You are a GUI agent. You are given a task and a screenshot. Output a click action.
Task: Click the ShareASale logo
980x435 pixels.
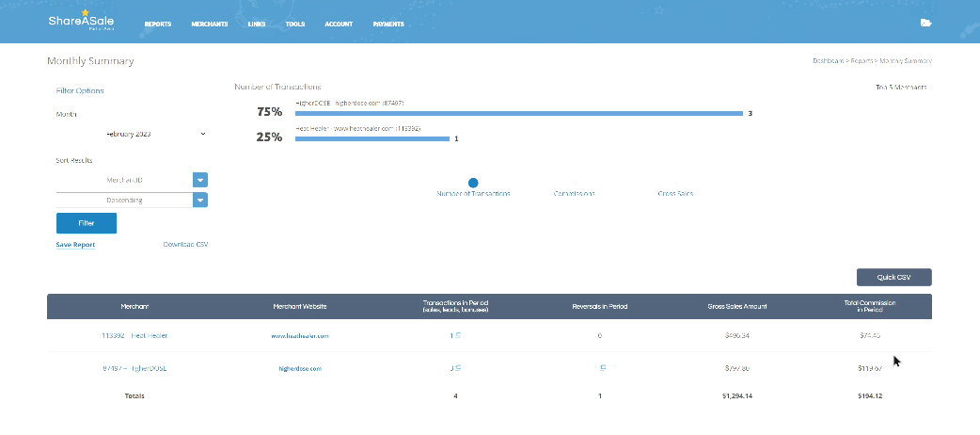(81, 22)
